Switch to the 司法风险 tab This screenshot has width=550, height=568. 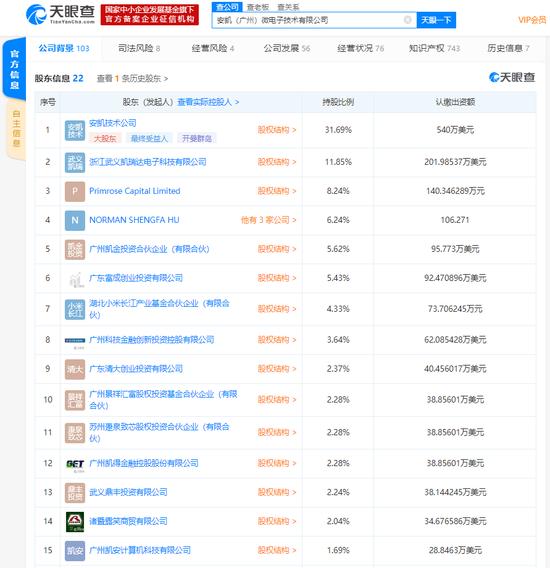coord(139,48)
